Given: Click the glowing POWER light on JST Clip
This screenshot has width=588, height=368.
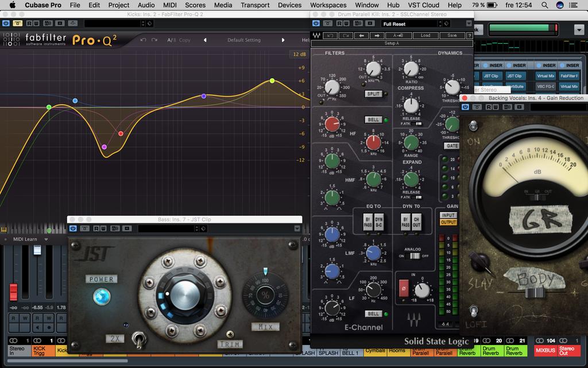Looking at the screenshot, I should pyautogui.click(x=102, y=297).
